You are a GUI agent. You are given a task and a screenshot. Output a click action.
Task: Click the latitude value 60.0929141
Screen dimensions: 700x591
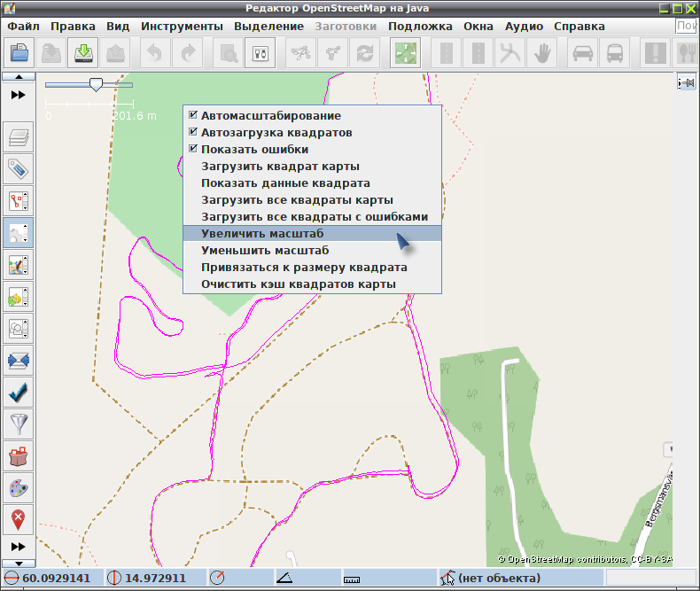pyautogui.click(x=53, y=578)
